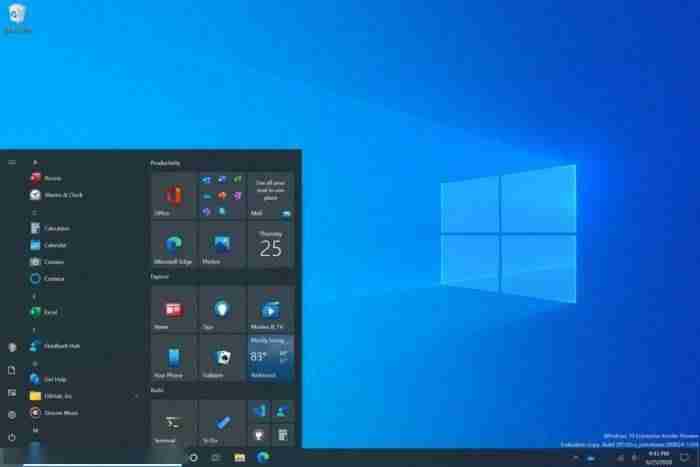The height and width of the screenshot is (467, 700).
Task: Show hidden system tray icons chevron
Action: point(575,458)
